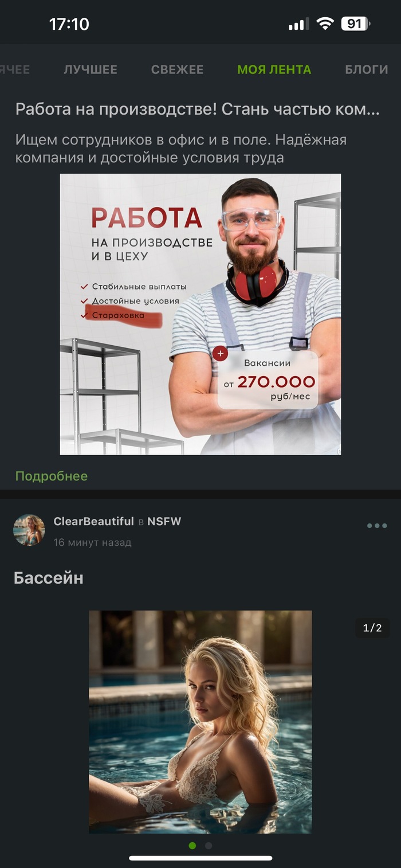Viewport: 401px width, 868px height.
Task: Select the first green carousel dot
Action: 192,846
